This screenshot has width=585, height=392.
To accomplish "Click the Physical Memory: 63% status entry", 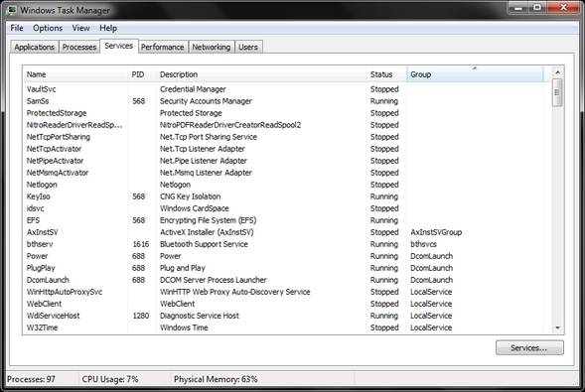I will [216, 379].
